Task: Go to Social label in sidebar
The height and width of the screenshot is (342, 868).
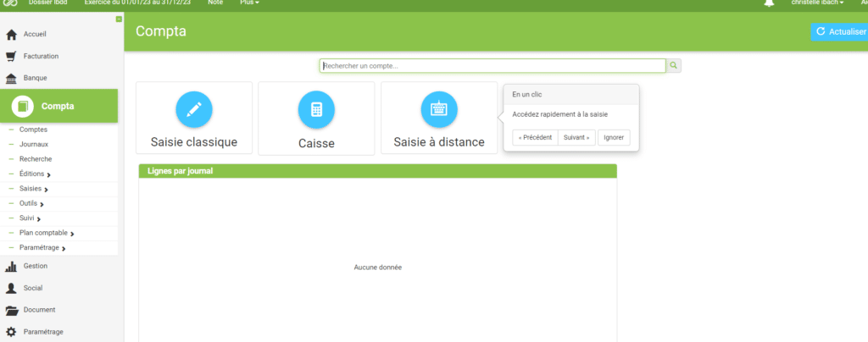Action: [33, 288]
